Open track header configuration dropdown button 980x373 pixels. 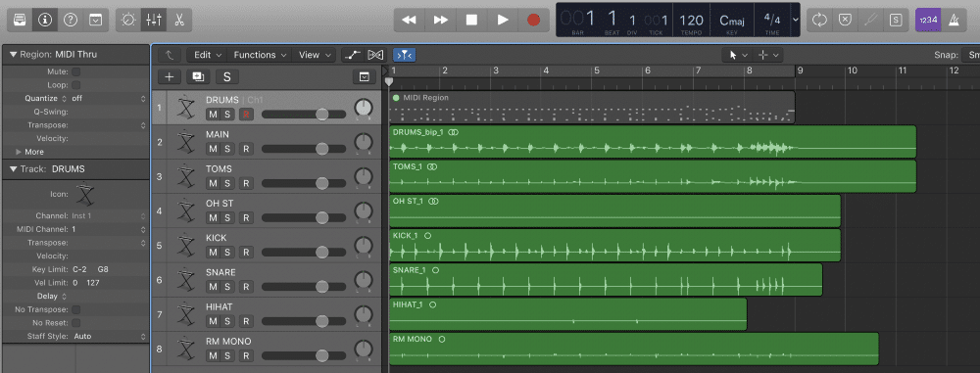coord(365,76)
